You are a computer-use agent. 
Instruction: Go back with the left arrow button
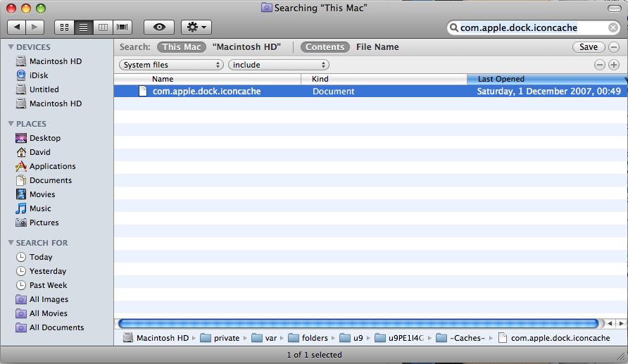[16, 27]
